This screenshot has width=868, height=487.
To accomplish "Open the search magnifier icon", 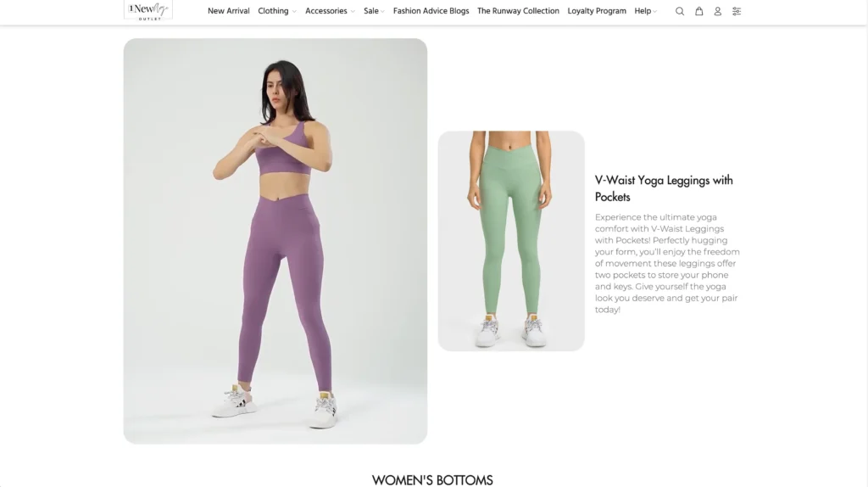I will [x=679, y=11].
